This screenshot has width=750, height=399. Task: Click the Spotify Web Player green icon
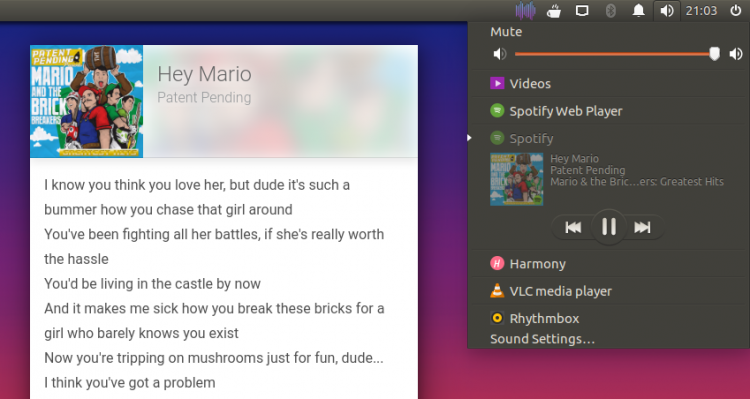[497, 111]
